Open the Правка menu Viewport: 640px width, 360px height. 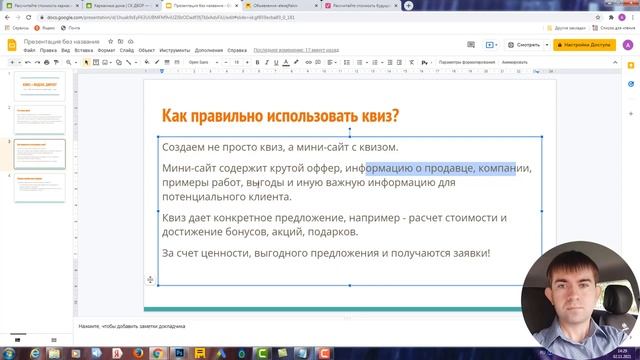[x=48, y=50]
